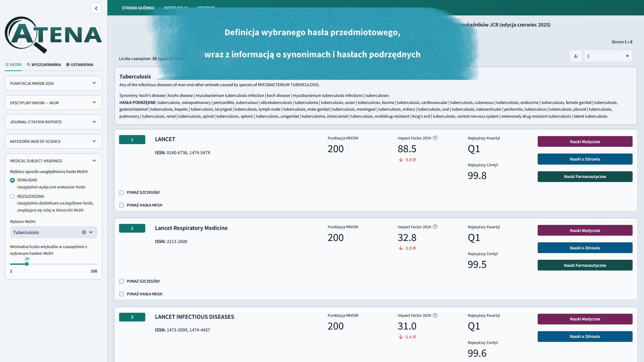
Task: Decrease page number with minus button
Action: pyautogui.click(x=618, y=56)
